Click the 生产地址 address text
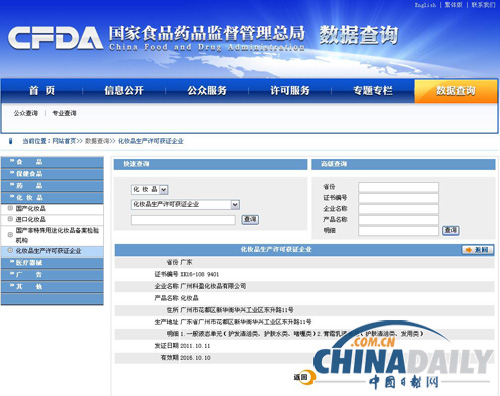Image resolution: width=500 pixels, height=396 pixels. tap(246, 322)
